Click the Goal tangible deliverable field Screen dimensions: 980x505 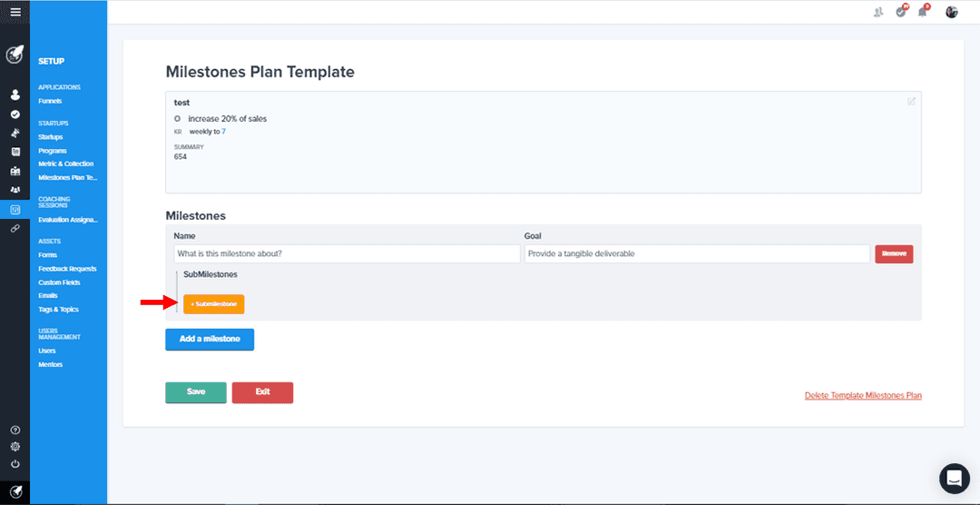(x=697, y=254)
